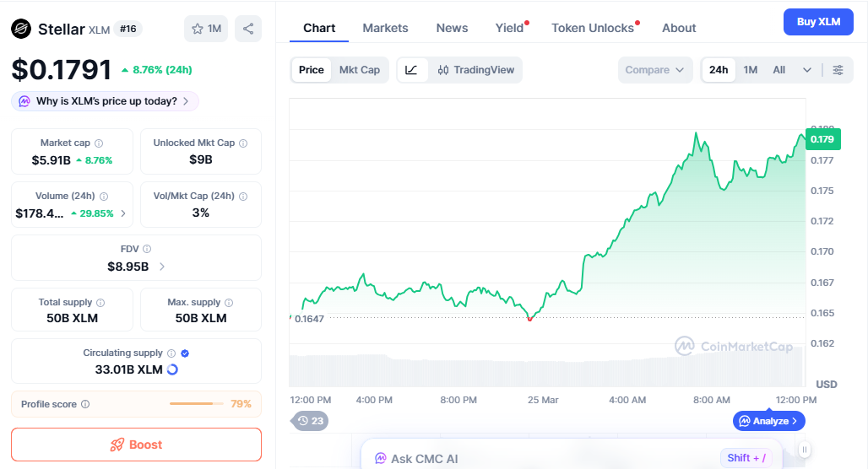Image resolution: width=868 pixels, height=469 pixels.
Task: Click the red low-point marker on chart
Action: point(529,319)
